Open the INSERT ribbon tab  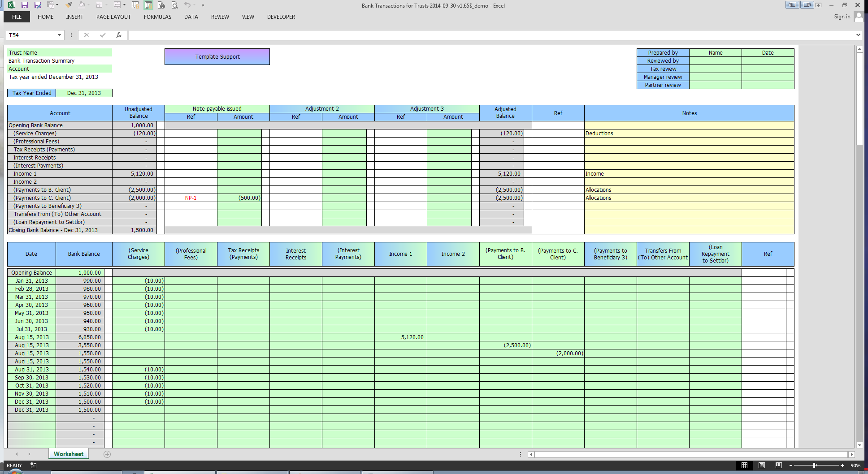click(x=74, y=17)
